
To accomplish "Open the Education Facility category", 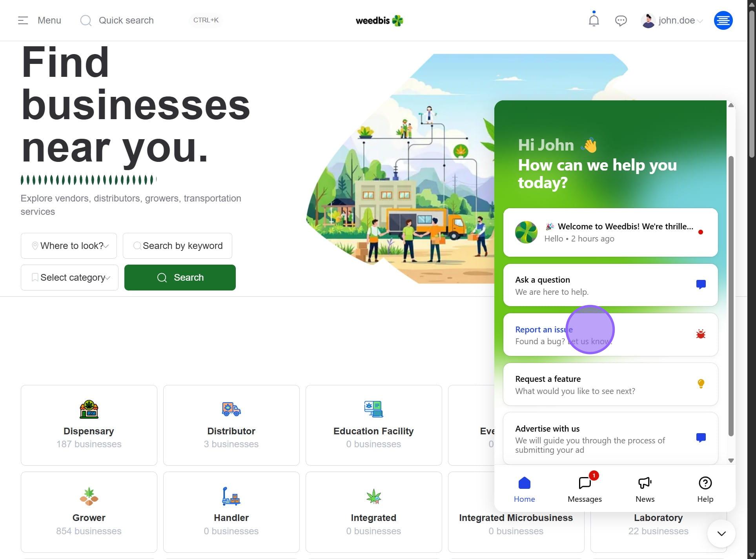I will [373, 425].
